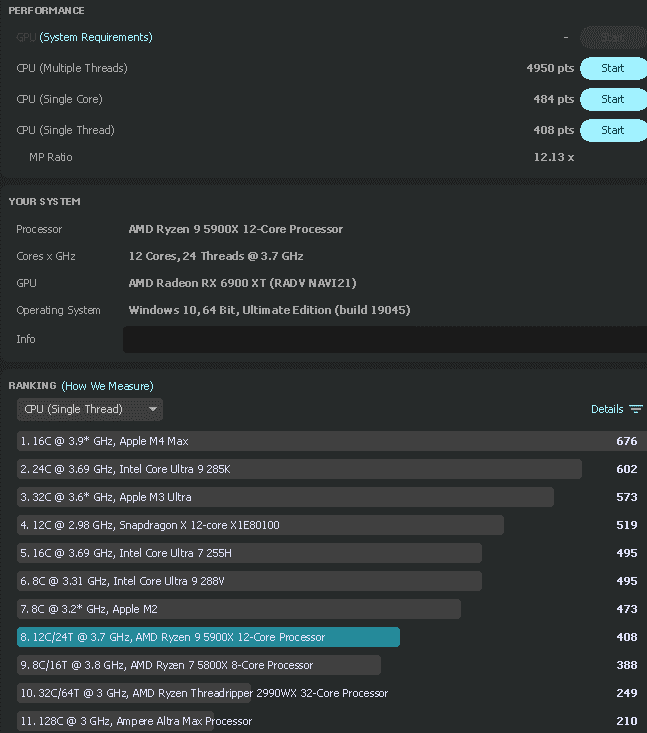Image resolution: width=647 pixels, height=733 pixels.
Task: Open the System Requirements link
Action: click(x=96, y=37)
